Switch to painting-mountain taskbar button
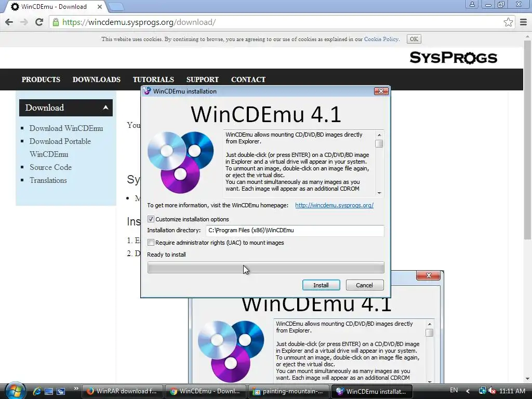The width and height of the screenshot is (532, 399). click(289, 391)
